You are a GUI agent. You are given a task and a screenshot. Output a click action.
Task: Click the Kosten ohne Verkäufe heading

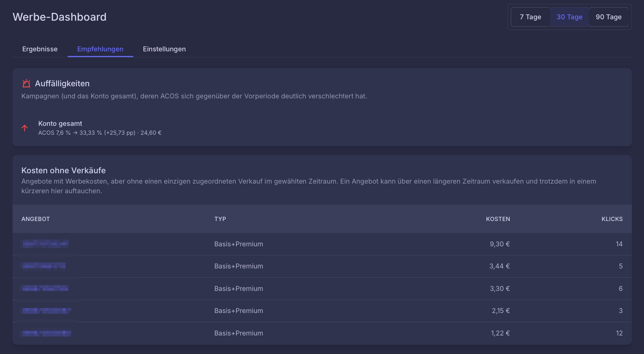[63, 170]
